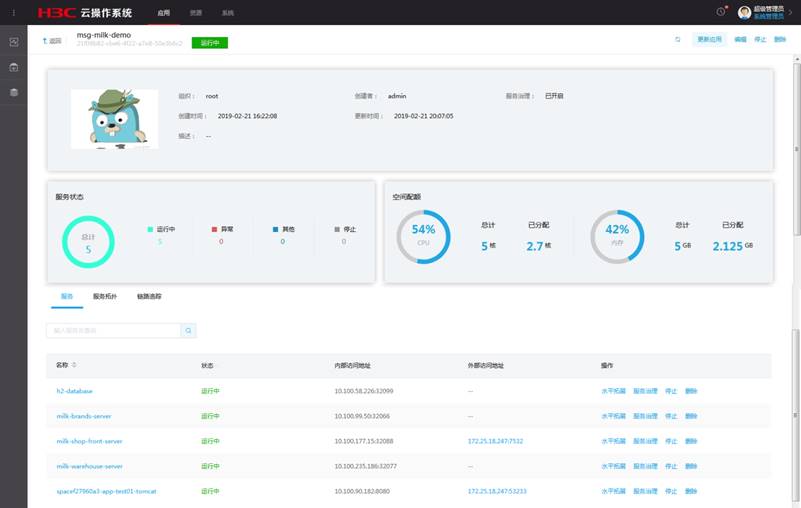The height and width of the screenshot is (508, 801).
Task: Open the h2-database service link
Action: point(75,391)
